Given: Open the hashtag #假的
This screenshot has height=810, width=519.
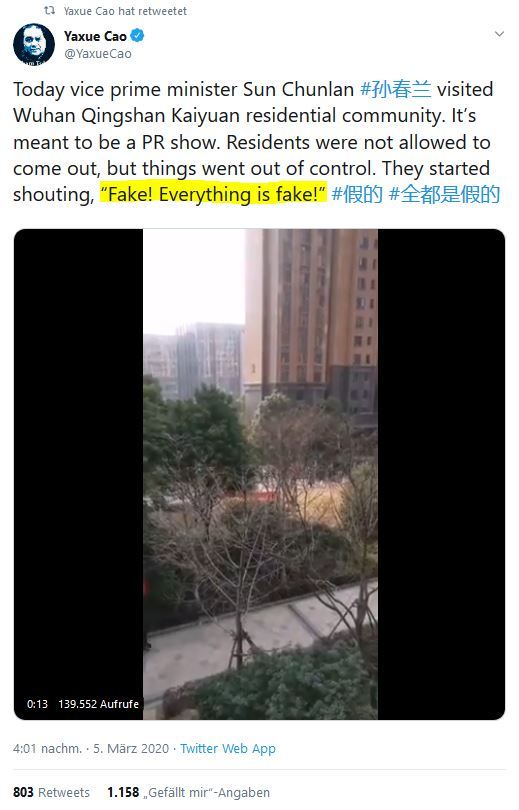Looking at the screenshot, I should pyautogui.click(x=357, y=195).
